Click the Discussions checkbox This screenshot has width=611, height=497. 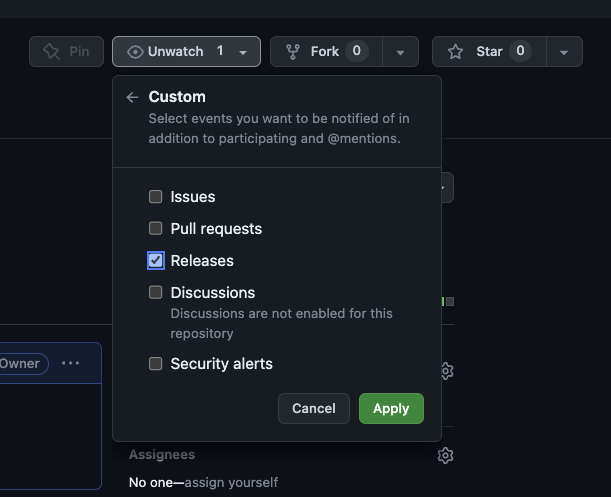pyautogui.click(x=156, y=293)
